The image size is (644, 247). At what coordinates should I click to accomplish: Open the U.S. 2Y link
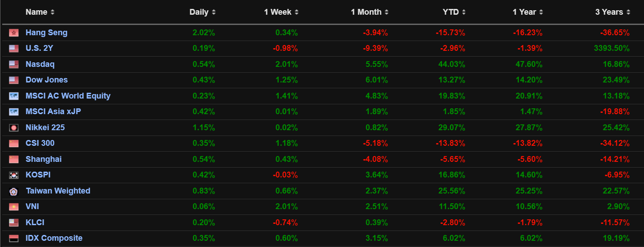39,49
